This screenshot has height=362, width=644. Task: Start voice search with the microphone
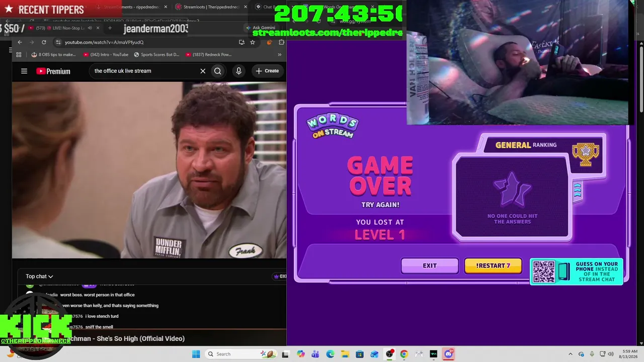click(x=239, y=71)
